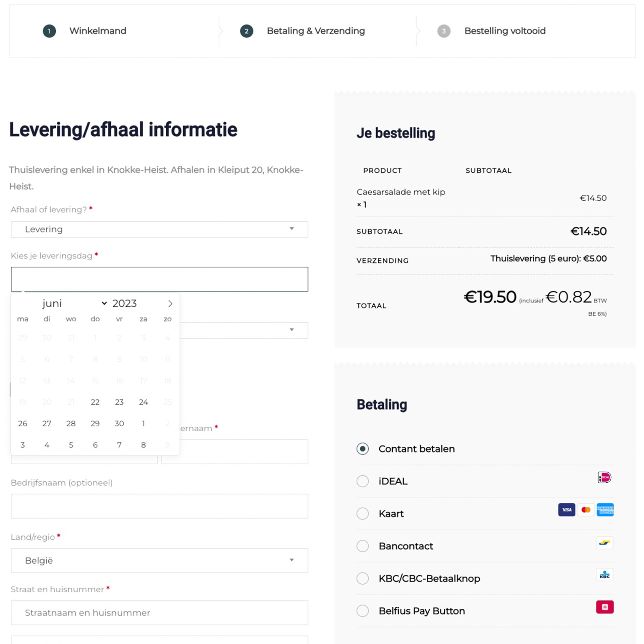
Task: Click the iDEAL payment logo icon
Action: pos(604,477)
